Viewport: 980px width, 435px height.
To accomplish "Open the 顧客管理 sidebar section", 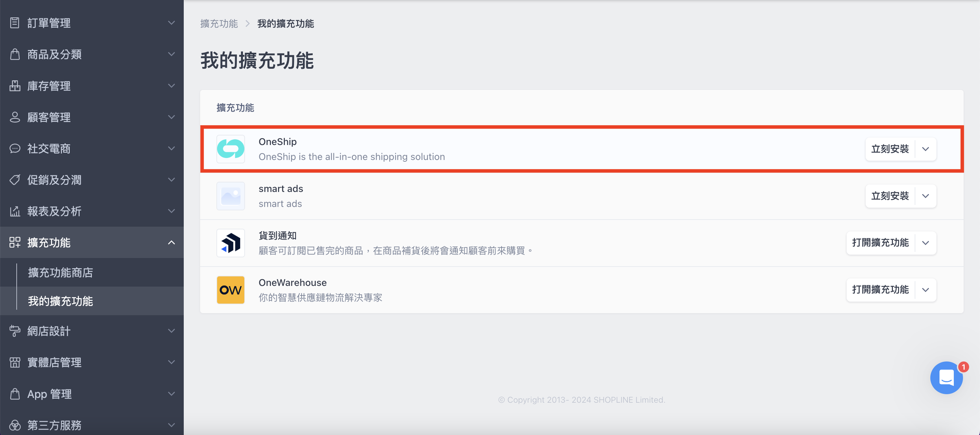I will [92, 117].
